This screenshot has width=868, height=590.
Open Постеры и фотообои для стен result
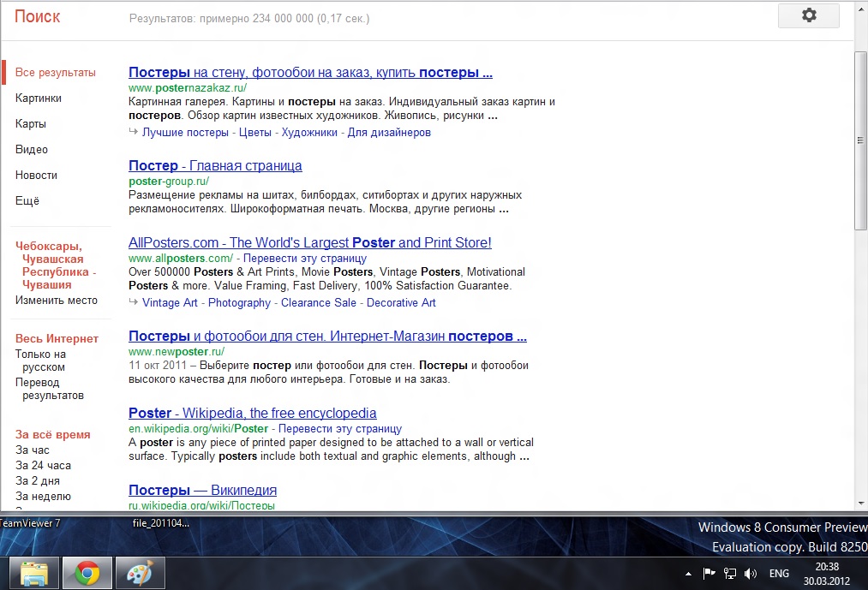click(327, 336)
